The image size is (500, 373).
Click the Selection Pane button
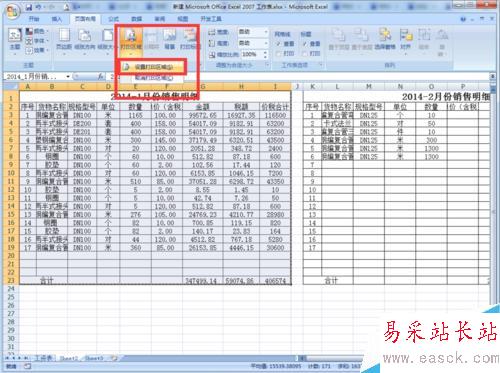[x=385, y=40]
